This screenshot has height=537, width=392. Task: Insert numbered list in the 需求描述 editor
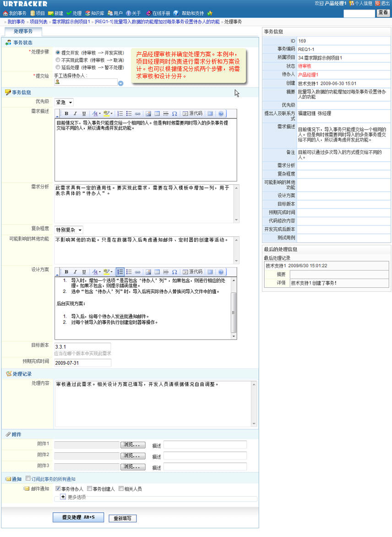(120, 114)
